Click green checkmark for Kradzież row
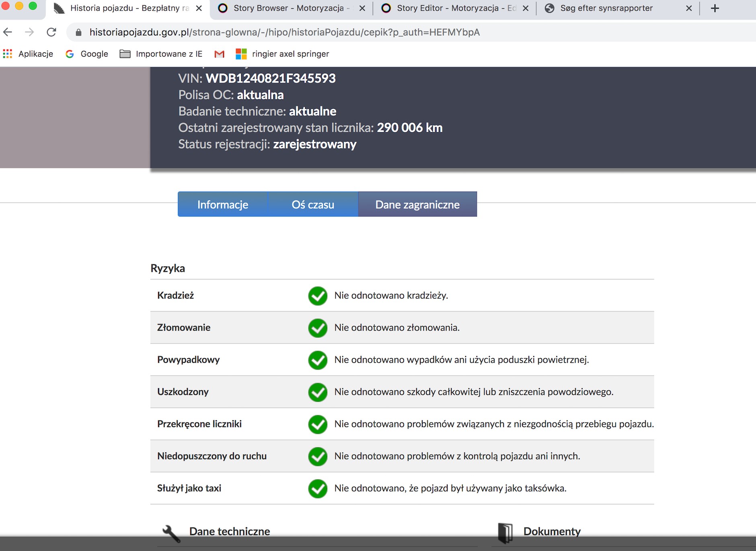This screenshot has width=756, height=551. click(318, 296)
